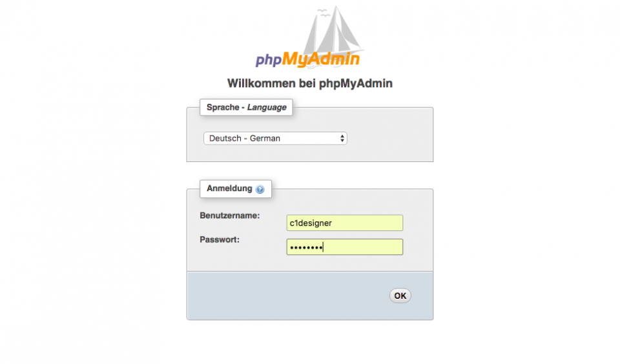Click the Passwort label
This screenshot has width=620, height=364.
click(220, 239)
